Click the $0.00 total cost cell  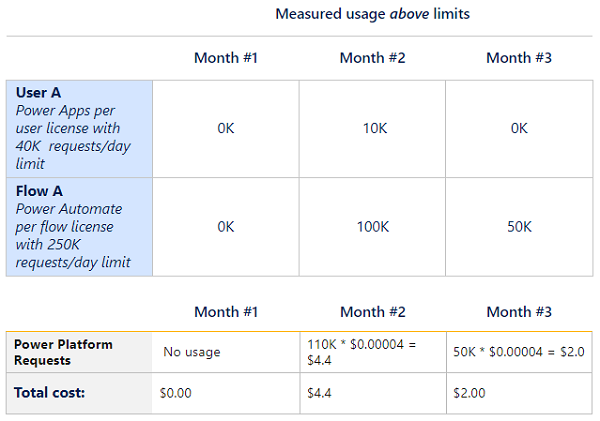click(175, 393)
